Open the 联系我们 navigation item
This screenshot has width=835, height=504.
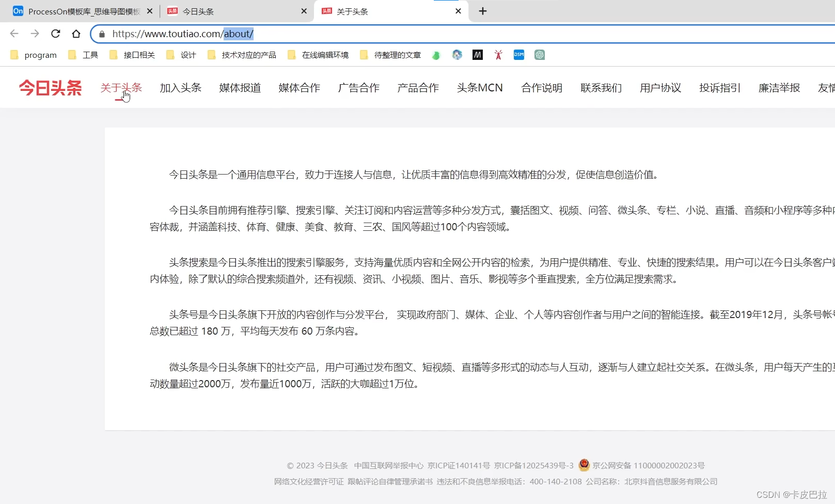click(601, 88)
